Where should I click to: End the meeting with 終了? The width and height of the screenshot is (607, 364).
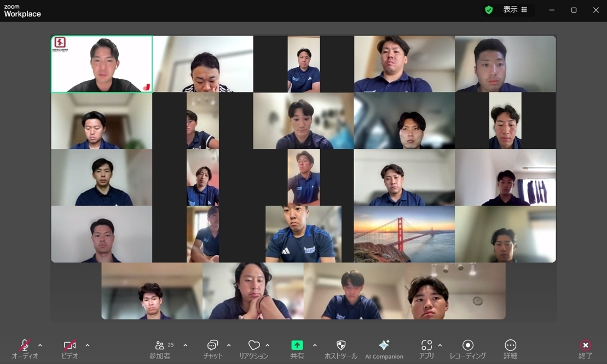click(x=585, y=349)
